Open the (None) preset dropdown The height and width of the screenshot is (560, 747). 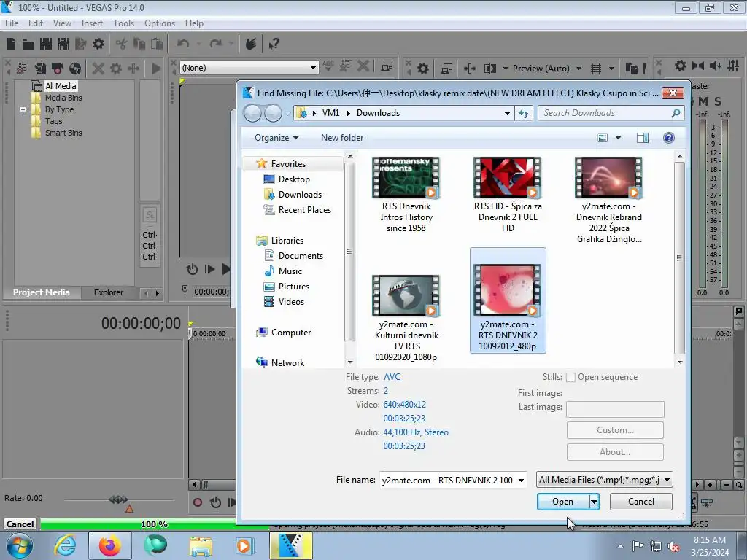tap(313, 68)
